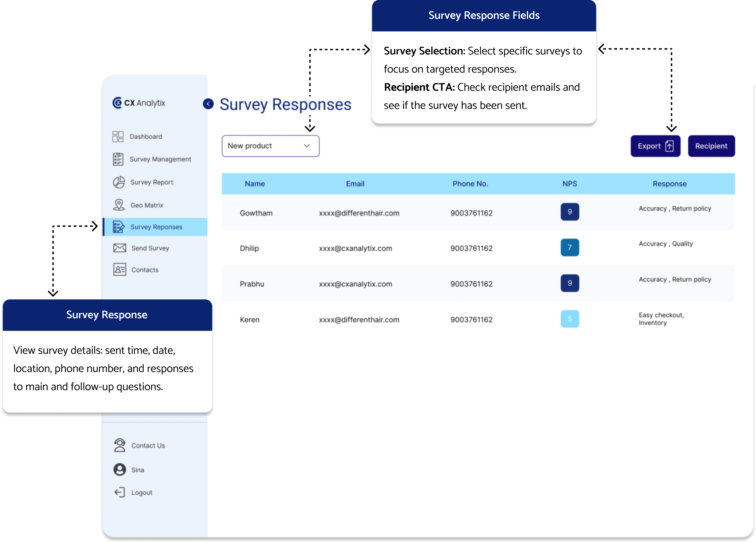Click Prabhu's NPS score badge 9
This screenshot has width=756, height=543.
[570, 283]
